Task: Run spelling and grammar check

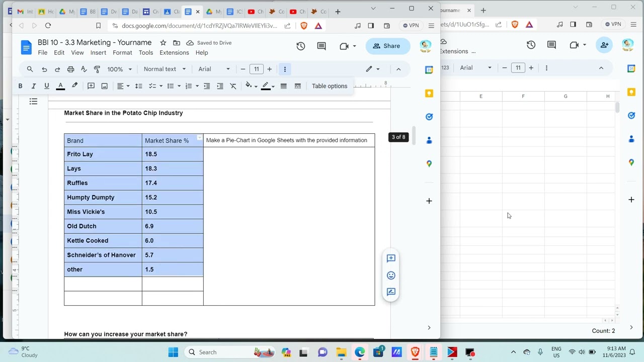Action: point(84,69)
